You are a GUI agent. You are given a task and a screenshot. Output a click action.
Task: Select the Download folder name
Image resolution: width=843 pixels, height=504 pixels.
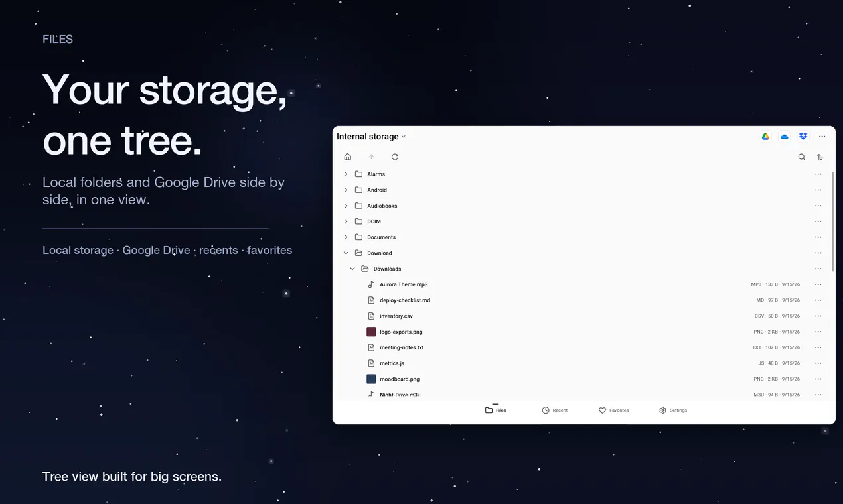point(380,253)
